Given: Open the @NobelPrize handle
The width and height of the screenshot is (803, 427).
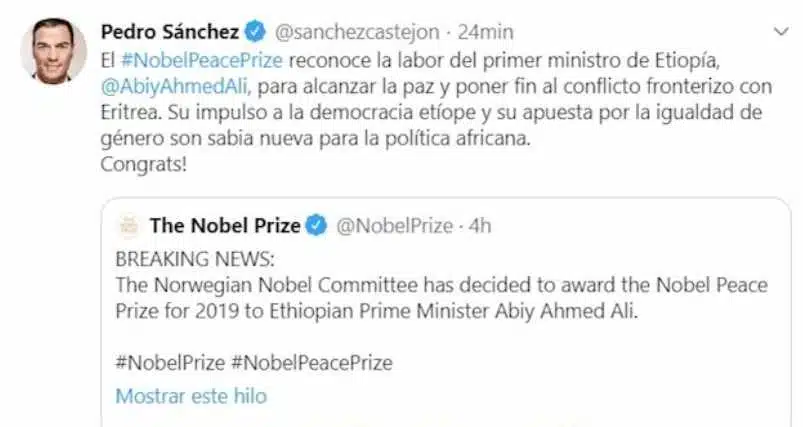Looking at the screenshot, I should (x=394, y=226).
